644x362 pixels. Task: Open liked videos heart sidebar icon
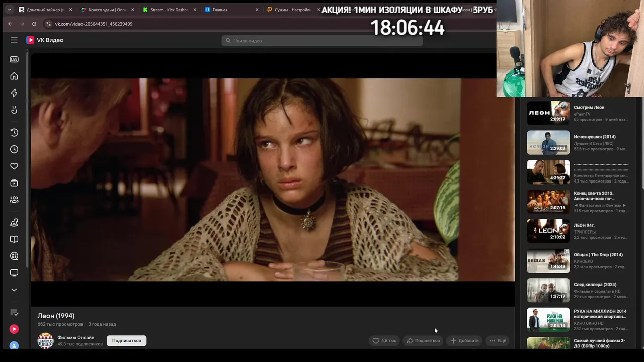tap(14, 166)
